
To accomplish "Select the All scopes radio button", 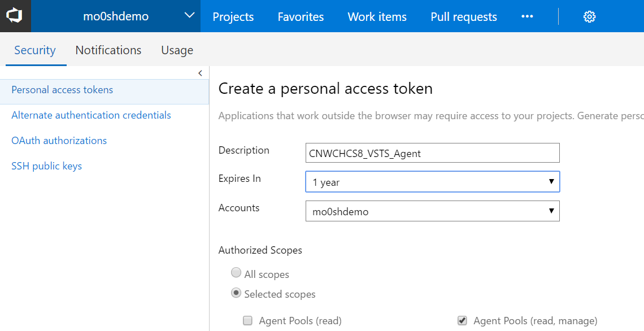I will point(236,273).
